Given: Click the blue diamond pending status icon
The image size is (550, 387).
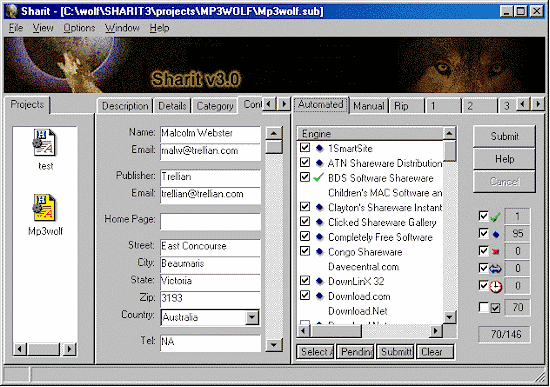Looking at the screenshot, I should click(x=496, y=234).
